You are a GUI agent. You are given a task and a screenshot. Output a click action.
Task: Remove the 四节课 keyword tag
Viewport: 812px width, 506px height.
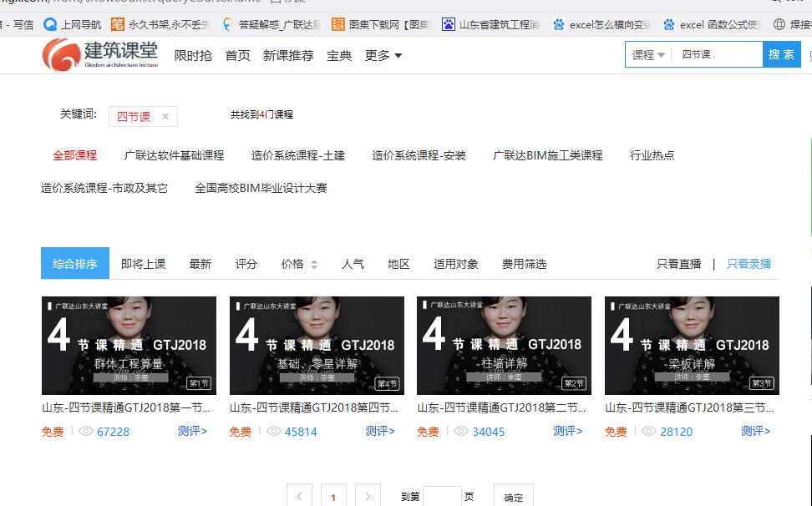pyautogui.click(x=165, y=116)
